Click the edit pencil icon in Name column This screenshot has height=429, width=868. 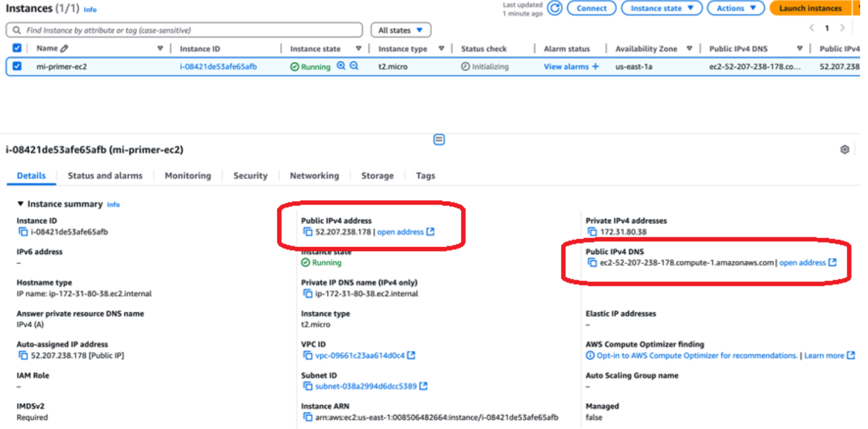(x=65, y=49)
